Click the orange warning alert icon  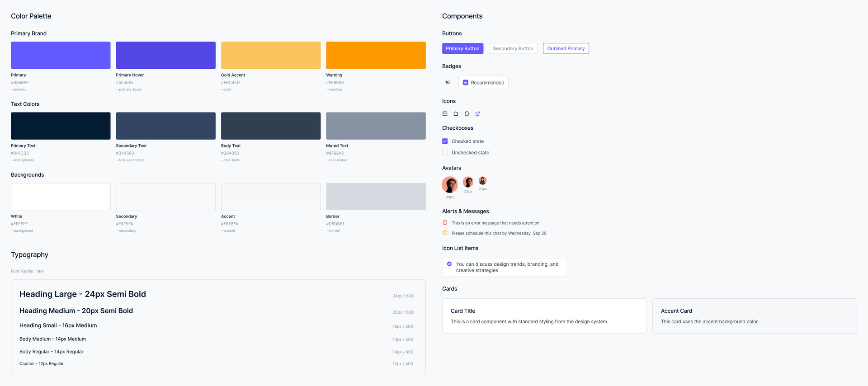pyautogui.click(x=445, y=233)
